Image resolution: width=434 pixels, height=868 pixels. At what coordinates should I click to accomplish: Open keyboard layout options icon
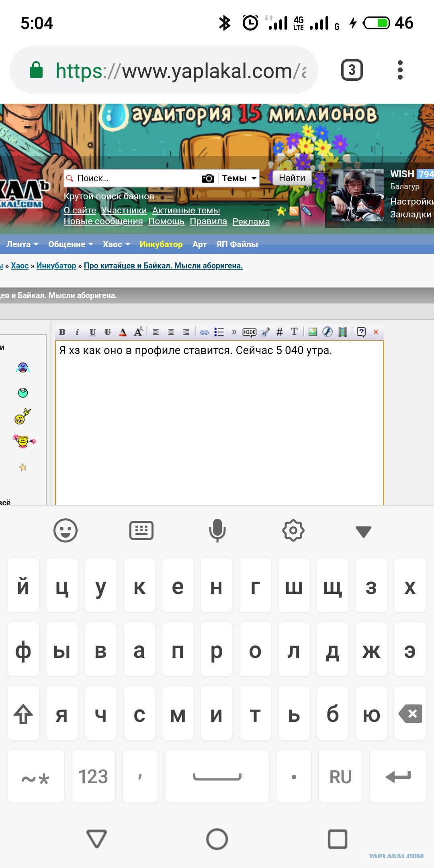[x=141, y=530]
